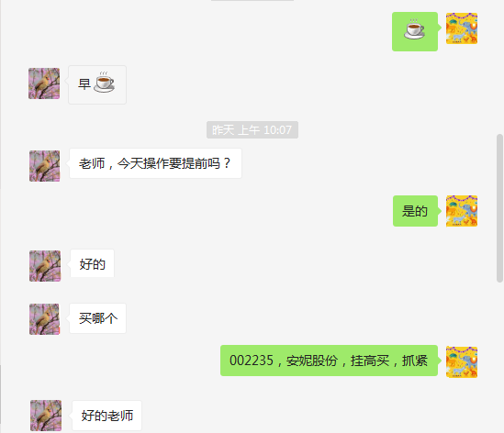Select the 好的老师 message bubble
This screenshot has height=433, width=504.
coord(106,416)
